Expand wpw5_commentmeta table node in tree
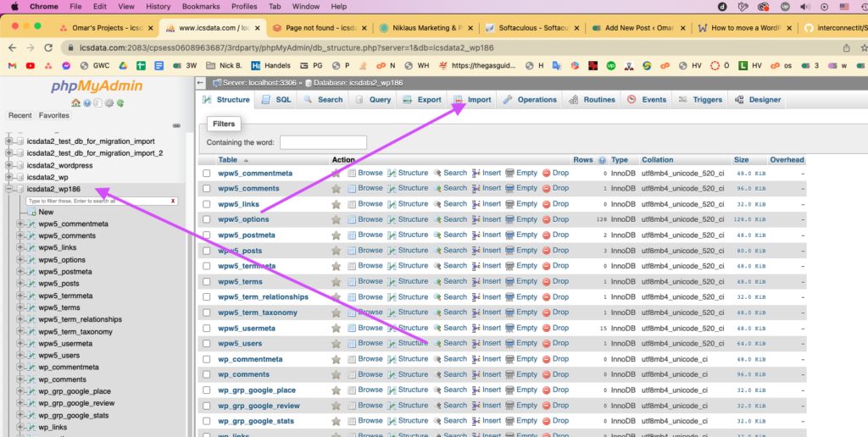 tap(20, 224)
